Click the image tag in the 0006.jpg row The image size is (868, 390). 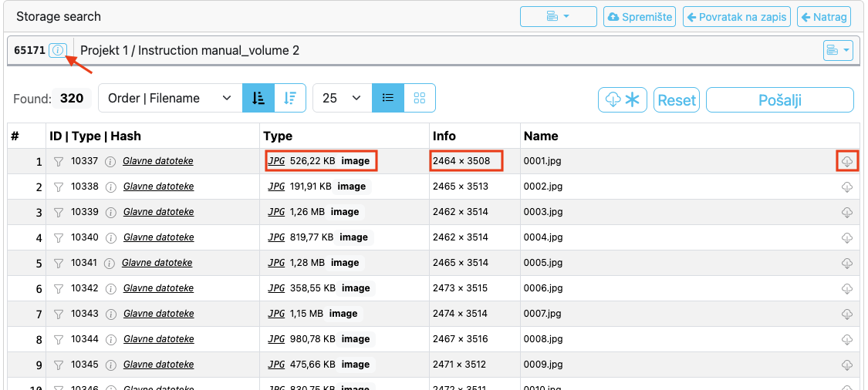[356, 288]
